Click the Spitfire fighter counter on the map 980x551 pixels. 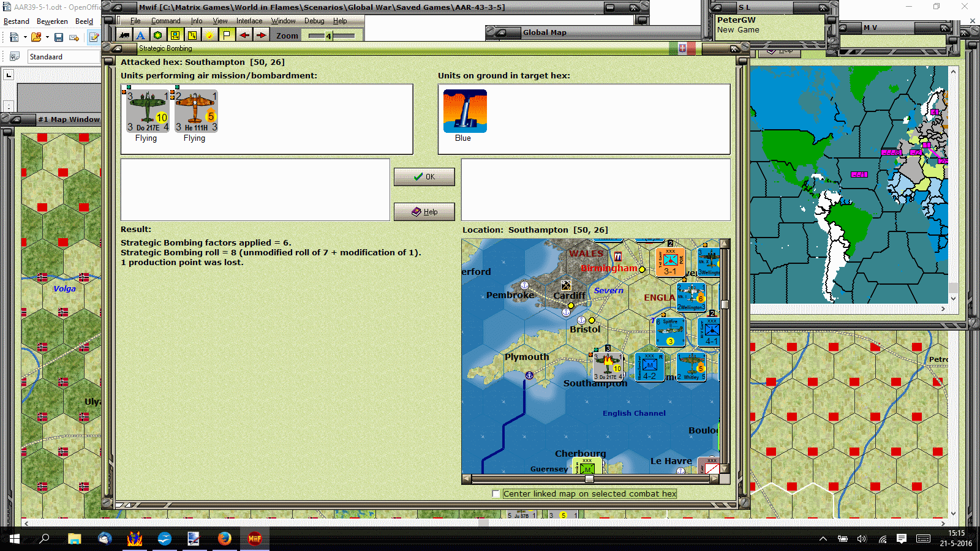tap(670, 331)
